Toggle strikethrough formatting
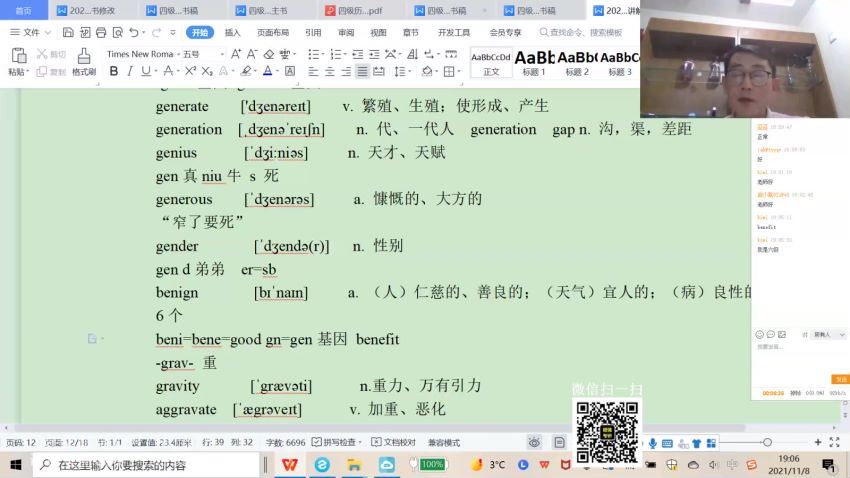Image resolution: width=850 pixels, height=478 pixels. coord(169,71)
